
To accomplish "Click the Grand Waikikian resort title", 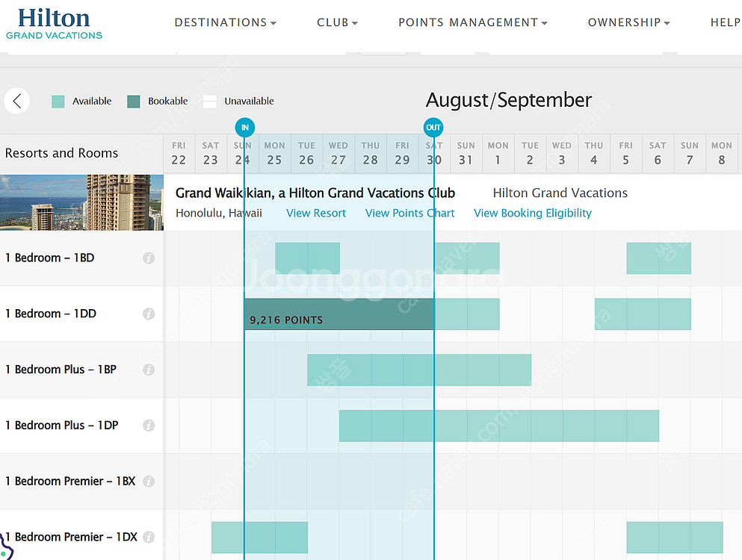I will click(315, 193).
